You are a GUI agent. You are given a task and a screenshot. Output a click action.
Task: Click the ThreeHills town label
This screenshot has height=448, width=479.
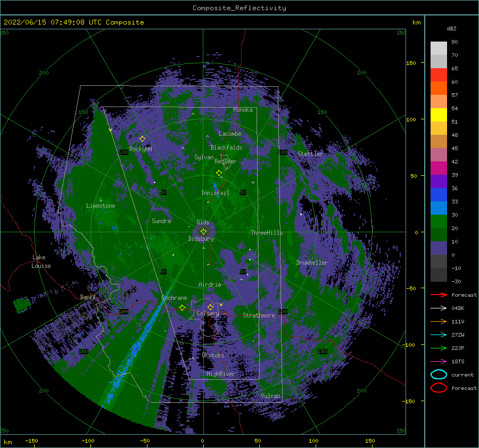(x=267, y=233)
